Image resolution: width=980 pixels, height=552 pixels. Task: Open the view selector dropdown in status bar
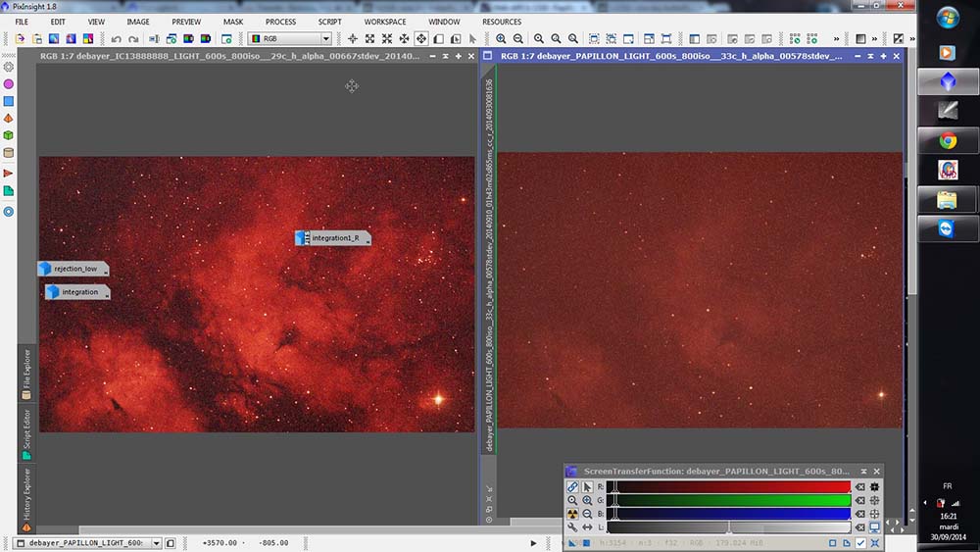pyautogui.click(x=156, y=542)
